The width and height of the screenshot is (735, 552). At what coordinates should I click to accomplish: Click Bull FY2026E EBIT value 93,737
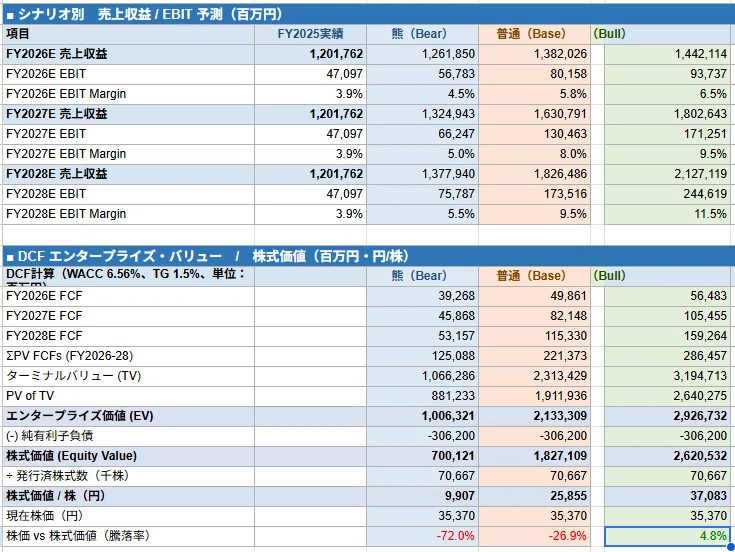709,74
